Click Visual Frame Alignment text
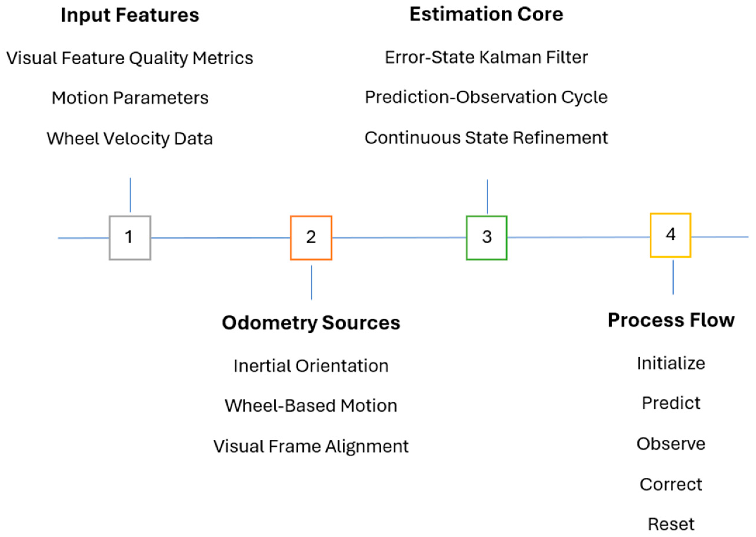 click(x=311, y=446)
